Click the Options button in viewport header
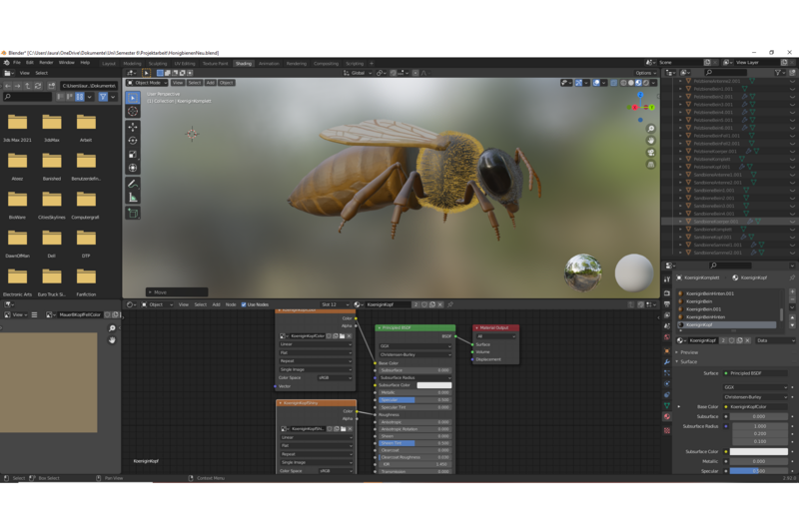Viewport: 799px width, 532px height. [645, 73]
